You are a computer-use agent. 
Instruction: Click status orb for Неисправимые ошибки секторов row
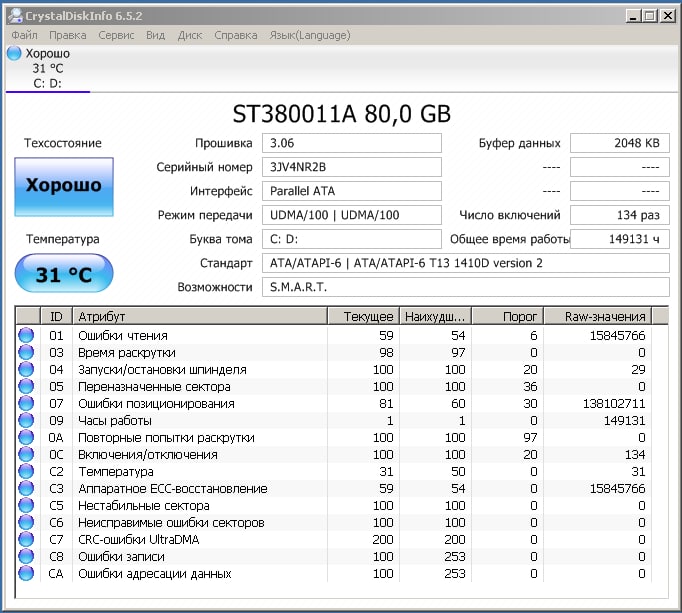click(26, 522)
